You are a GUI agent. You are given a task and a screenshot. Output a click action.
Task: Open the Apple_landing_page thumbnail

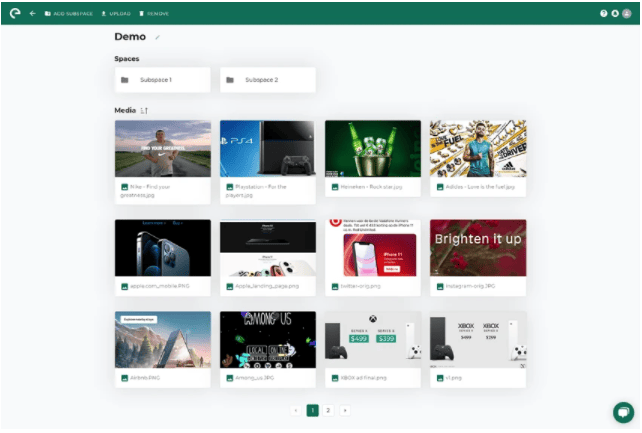tap(268, 248)
